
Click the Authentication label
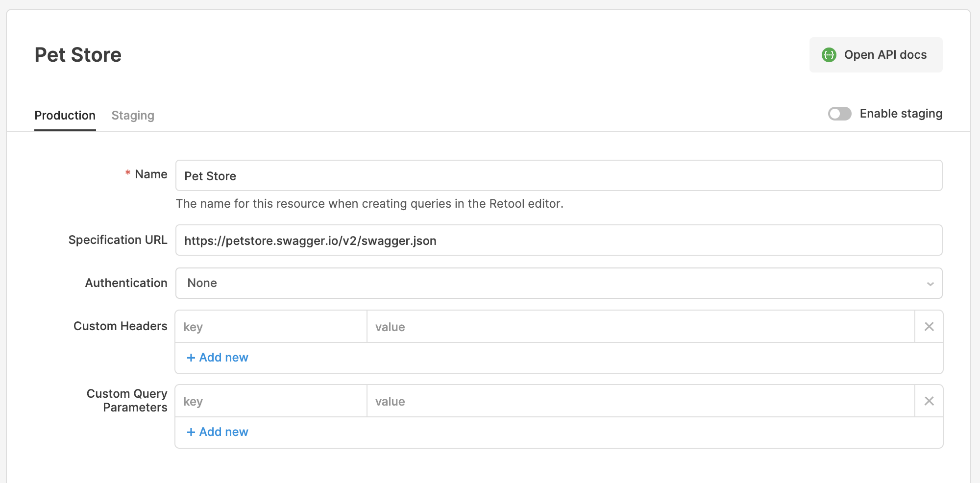[x=126, y=283]
